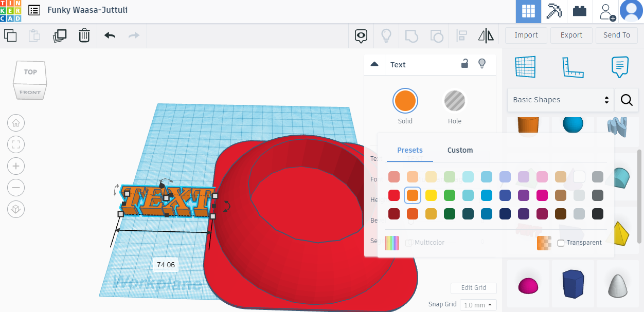Click the Paste clipboard icon
This screenshot has width=644, height=312.
(x=34, y=35)
